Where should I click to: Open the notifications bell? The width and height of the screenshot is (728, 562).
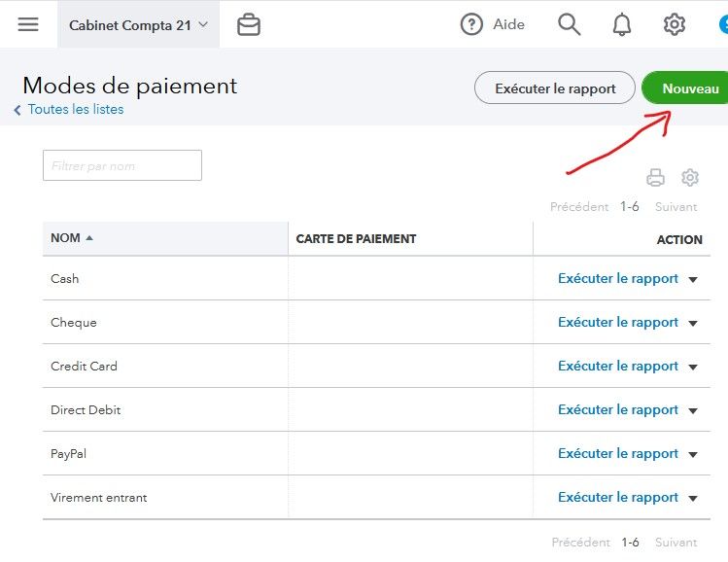pos(622,25)
